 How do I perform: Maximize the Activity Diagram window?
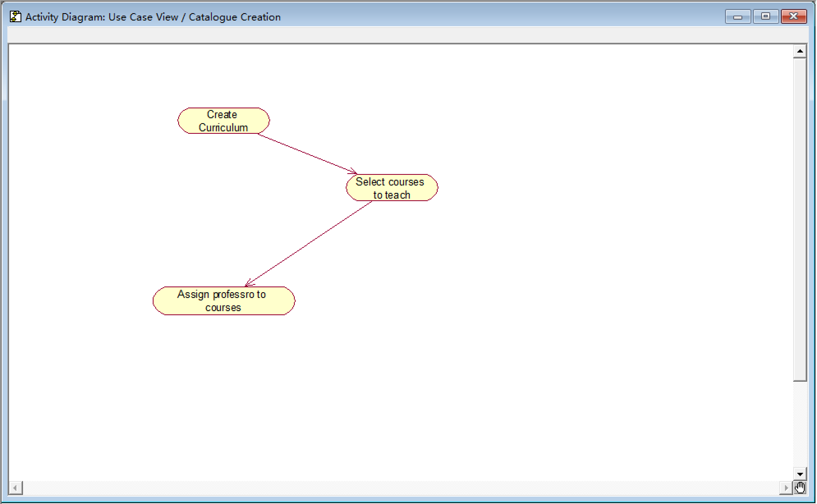pyautogui.click(x=766, y=17)
